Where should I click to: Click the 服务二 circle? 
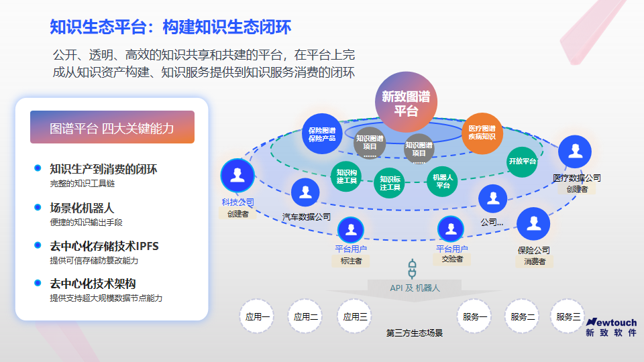coord(522,316)
